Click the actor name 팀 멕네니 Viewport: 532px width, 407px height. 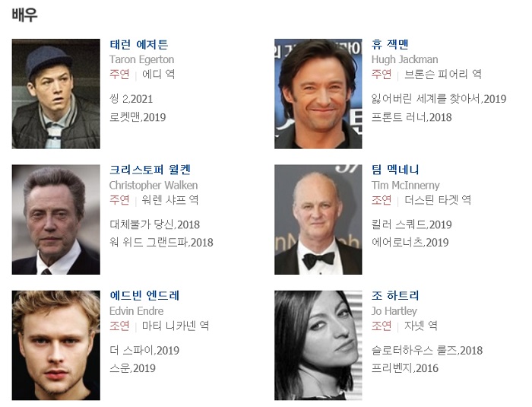click(395, 170)
